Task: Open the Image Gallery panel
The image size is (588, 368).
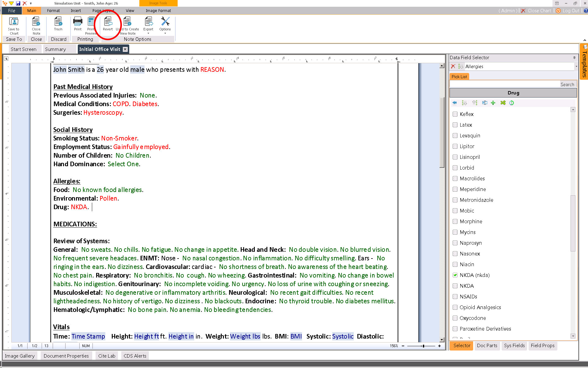Action: [x=20, y=356]
